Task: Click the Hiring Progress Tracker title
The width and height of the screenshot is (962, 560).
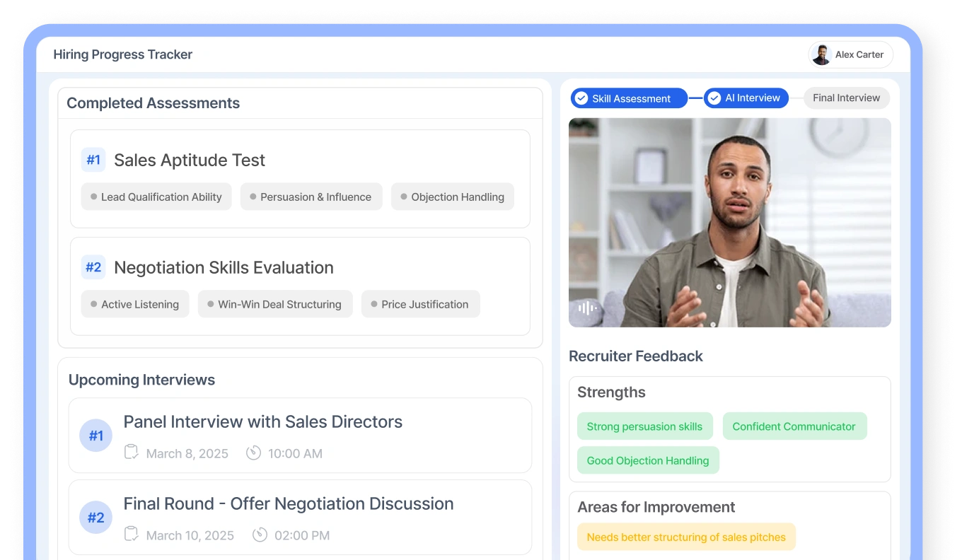Action: 123,54
